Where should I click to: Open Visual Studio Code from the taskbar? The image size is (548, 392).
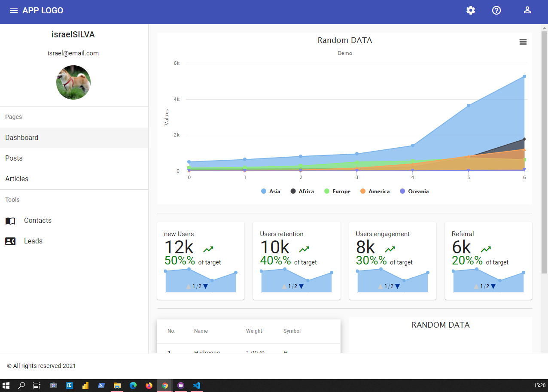[197, 386]
